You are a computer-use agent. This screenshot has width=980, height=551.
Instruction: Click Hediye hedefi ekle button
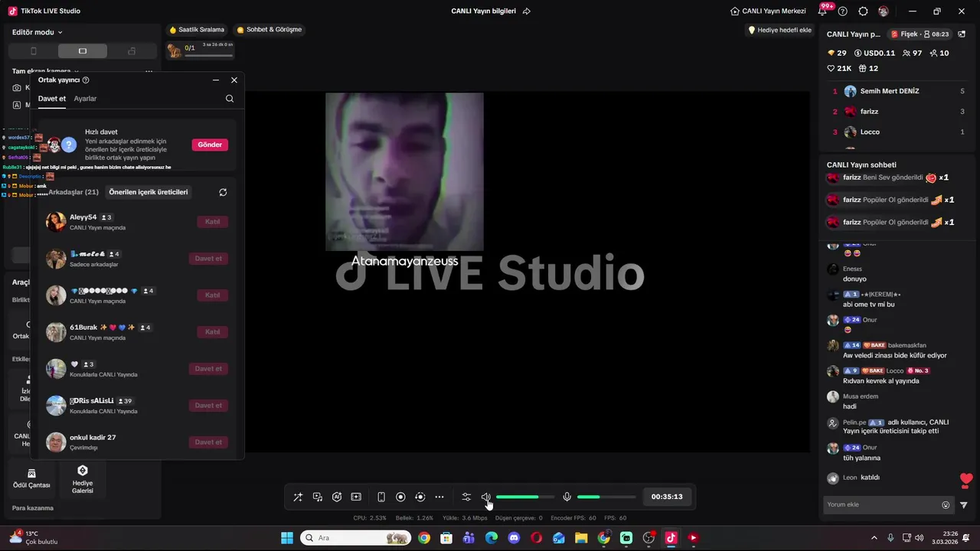coord(779,30)
